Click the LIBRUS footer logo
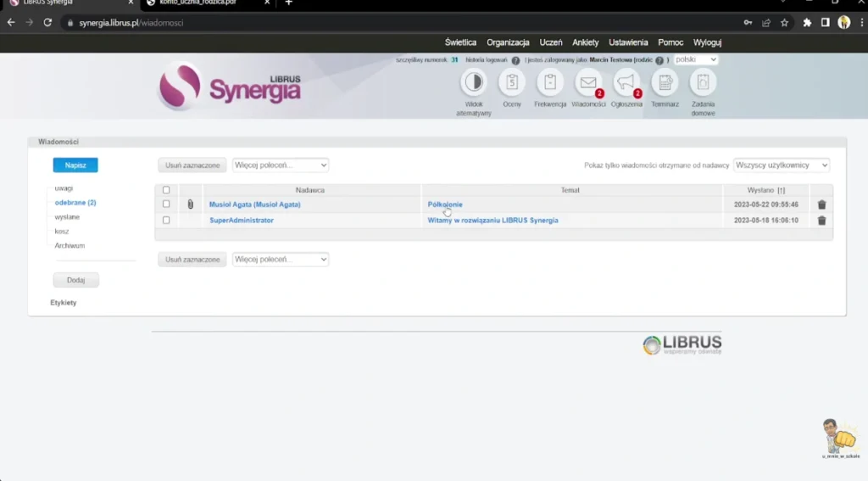This screenshot has height=481, width=868. (682, 344)
